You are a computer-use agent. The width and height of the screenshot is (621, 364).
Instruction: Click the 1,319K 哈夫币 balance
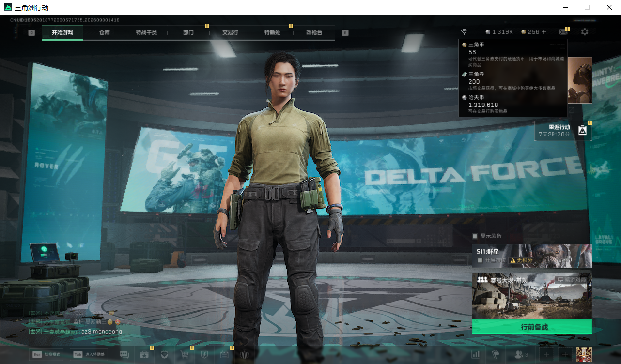499,32
